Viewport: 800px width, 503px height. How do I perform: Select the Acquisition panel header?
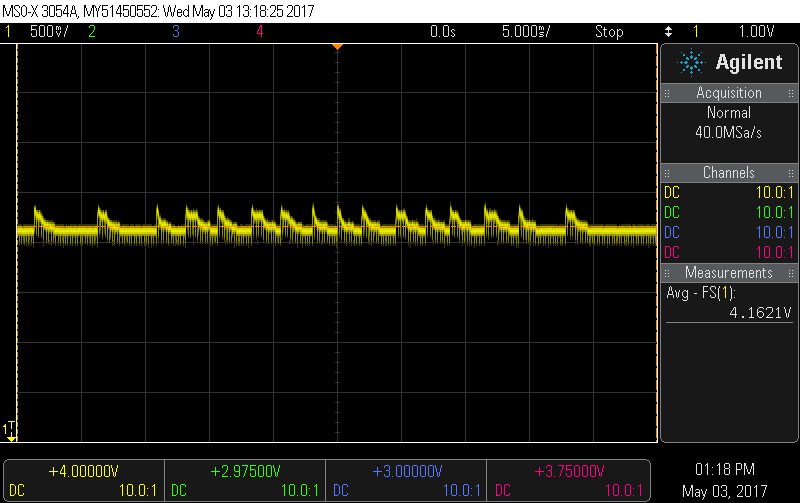click(729, 93)
